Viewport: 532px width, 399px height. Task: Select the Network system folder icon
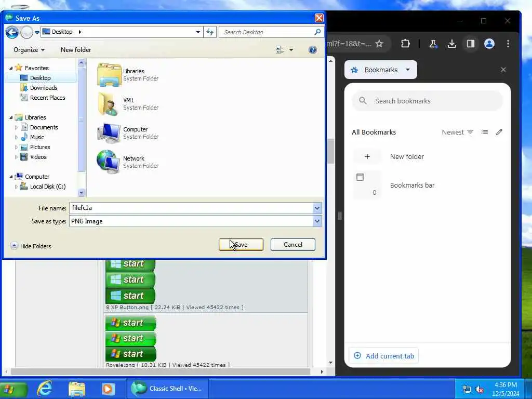tap(109, 162)
